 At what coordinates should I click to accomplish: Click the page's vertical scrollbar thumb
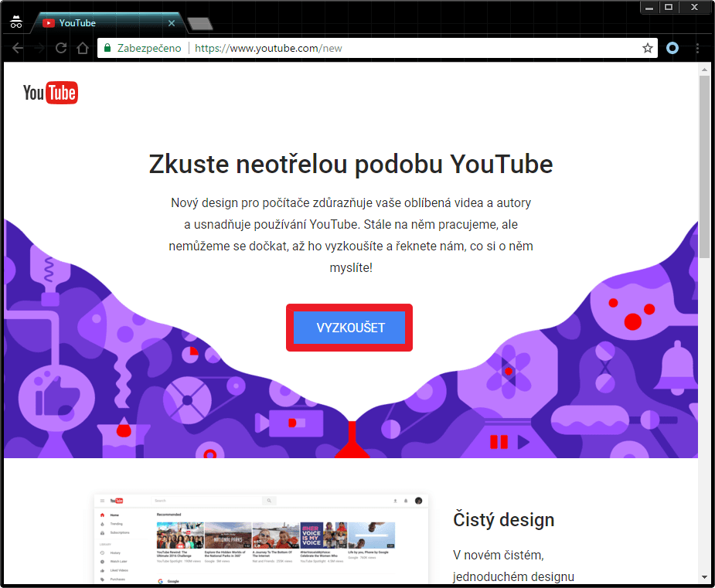704,167
